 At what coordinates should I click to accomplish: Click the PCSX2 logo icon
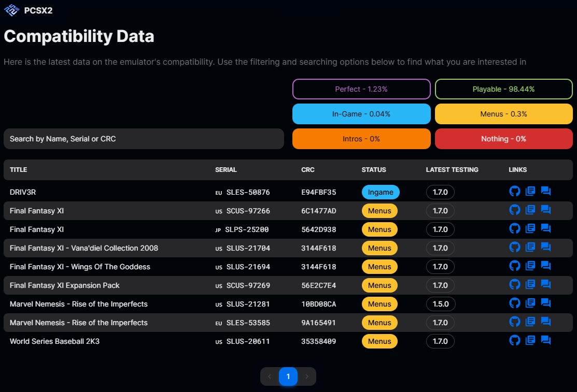pos(11,10)
